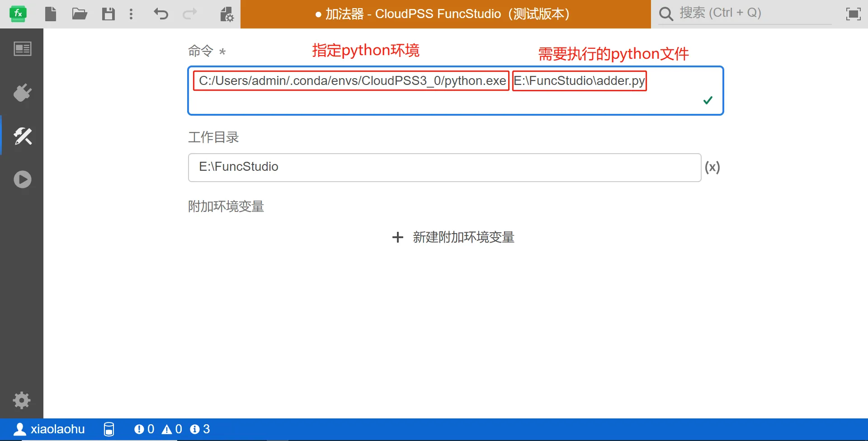Toggle fullscreen mode icon
This screenshot has width=868, height=441.
pos(853,14)
